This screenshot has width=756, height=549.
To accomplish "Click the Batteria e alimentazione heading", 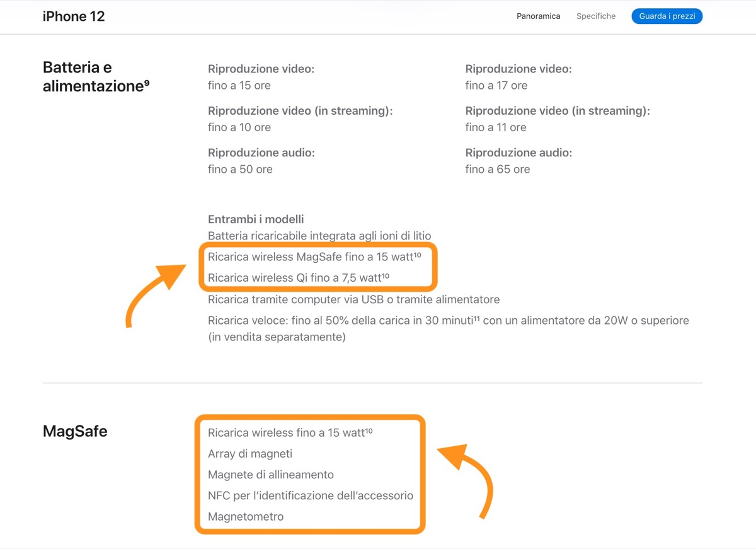I will tap(94, 77).
